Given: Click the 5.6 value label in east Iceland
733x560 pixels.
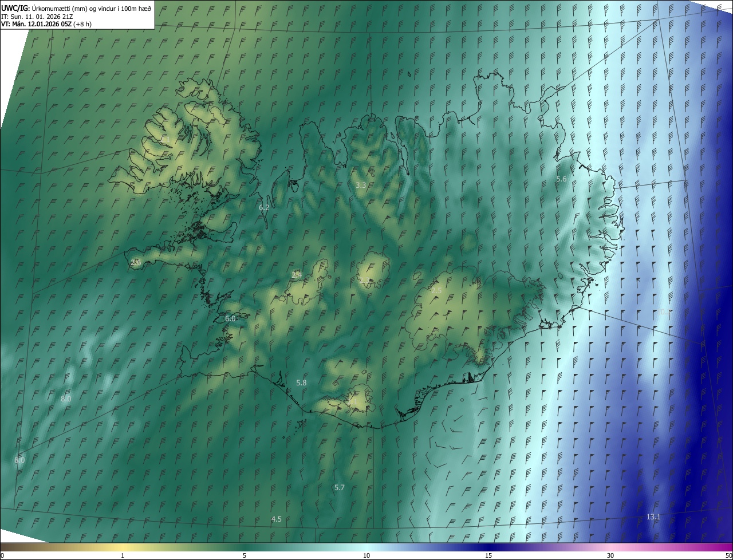Looking at the screenshot, I should [x=561, y=179].
